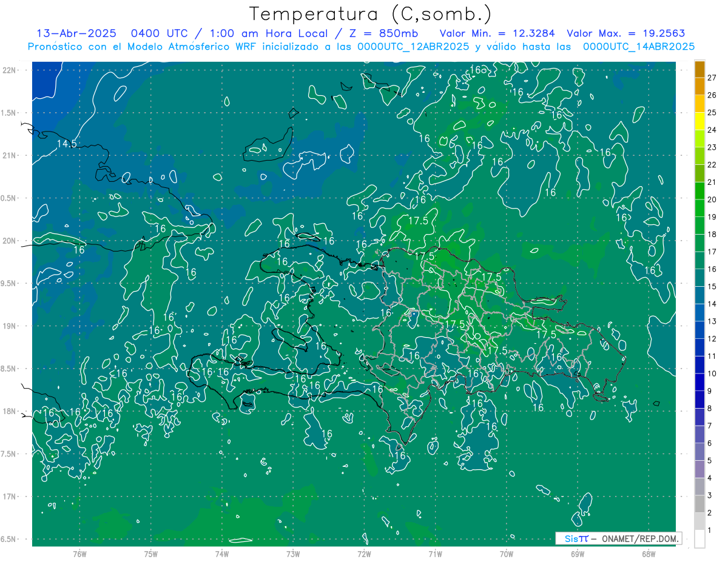This screenshot has height=562, width=728.
Task: Click color scale value "13"
Action: [x=712, y=321]
